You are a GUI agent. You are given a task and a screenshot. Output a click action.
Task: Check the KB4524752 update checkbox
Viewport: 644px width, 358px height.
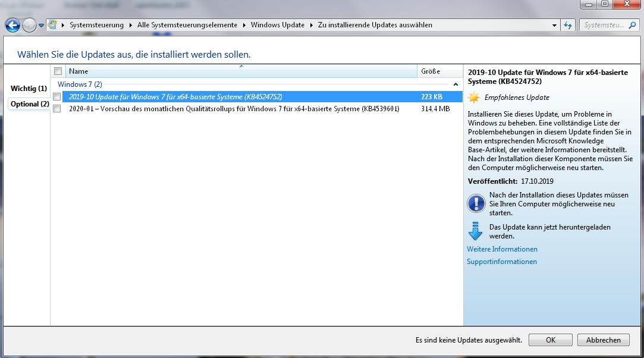(x=56, y=97)
